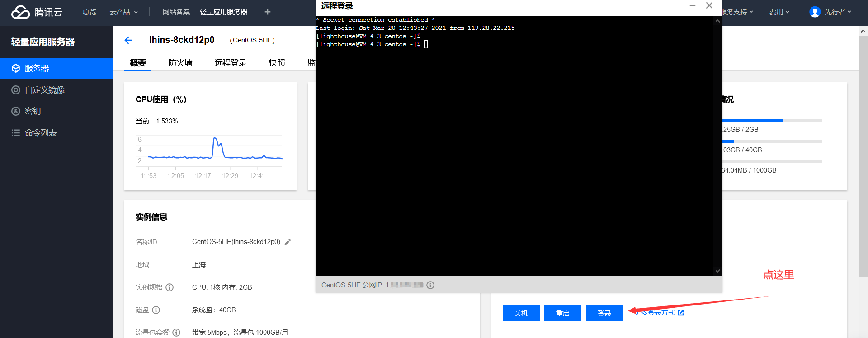Switch to the 防火墙 tab
Viewport: 868px width, 338px height.
point(180,63)
